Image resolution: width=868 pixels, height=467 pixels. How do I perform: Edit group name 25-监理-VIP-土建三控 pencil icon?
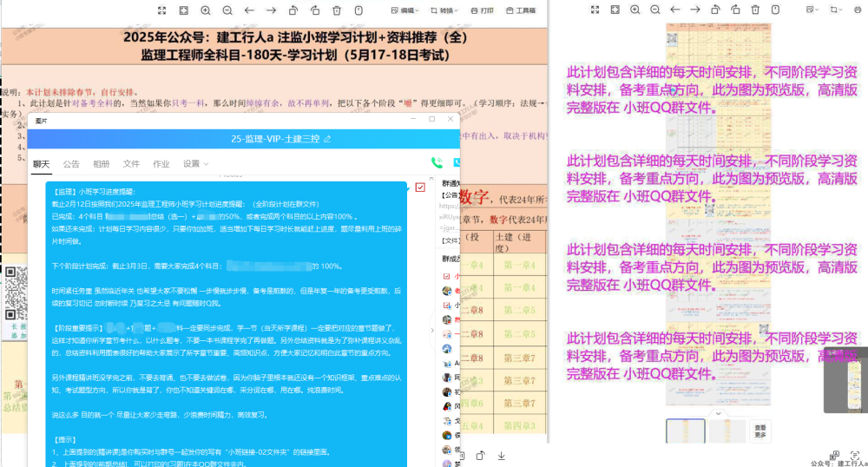tap(327, 139)
